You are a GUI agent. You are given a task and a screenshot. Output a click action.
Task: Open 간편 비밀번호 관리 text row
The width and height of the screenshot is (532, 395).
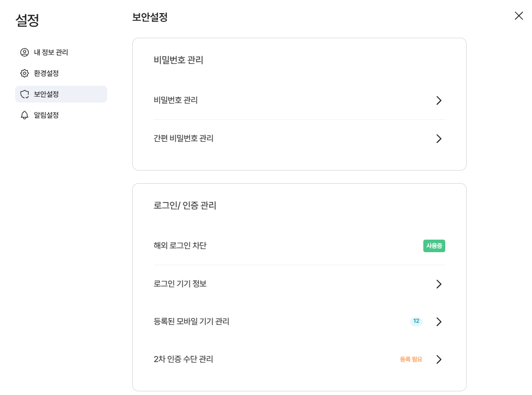click(183, 138)
